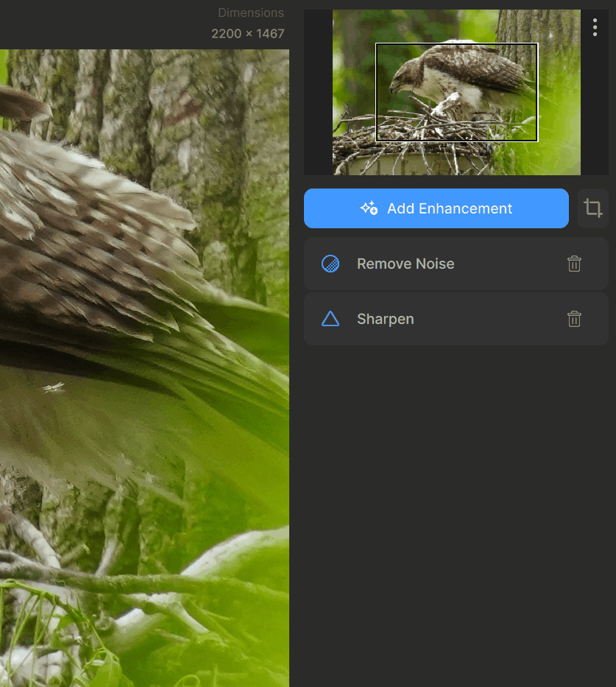Delete the Remove Noise enhancement
Viewport: 616px width, 687px height.
[574, 264]
